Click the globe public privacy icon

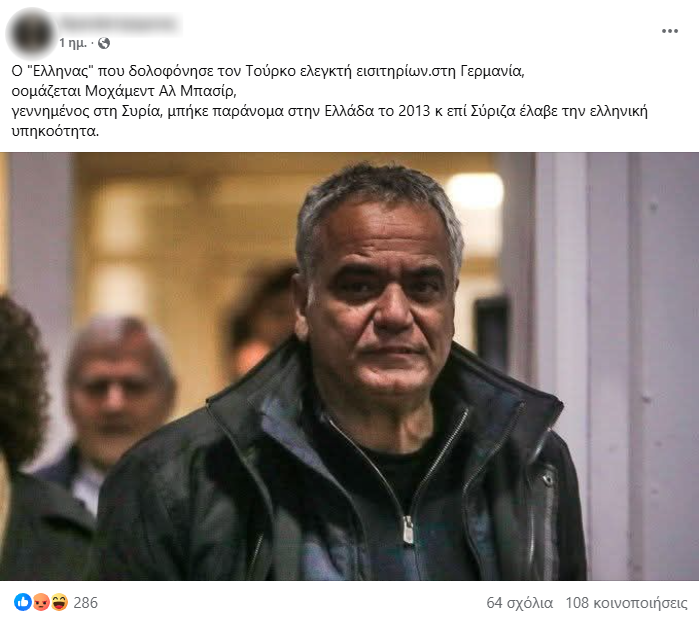[x=104, y=43]
